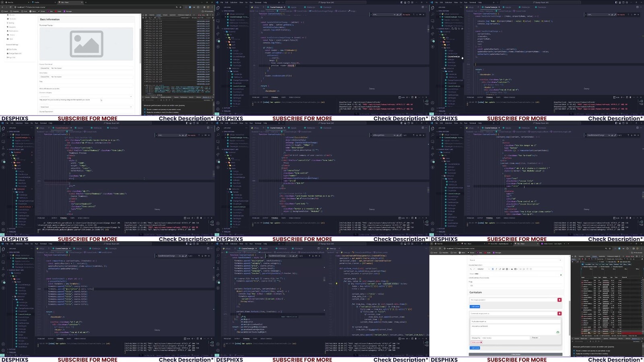Insert bulleted list in Course Description editor
This screenshot has height=362, width=644.
[520, 269]
